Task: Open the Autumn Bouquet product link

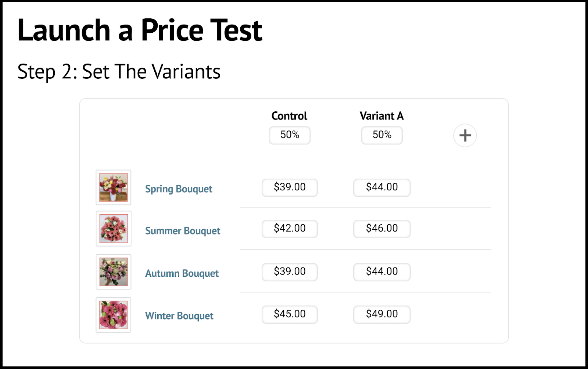Action: tap(182, 273)
